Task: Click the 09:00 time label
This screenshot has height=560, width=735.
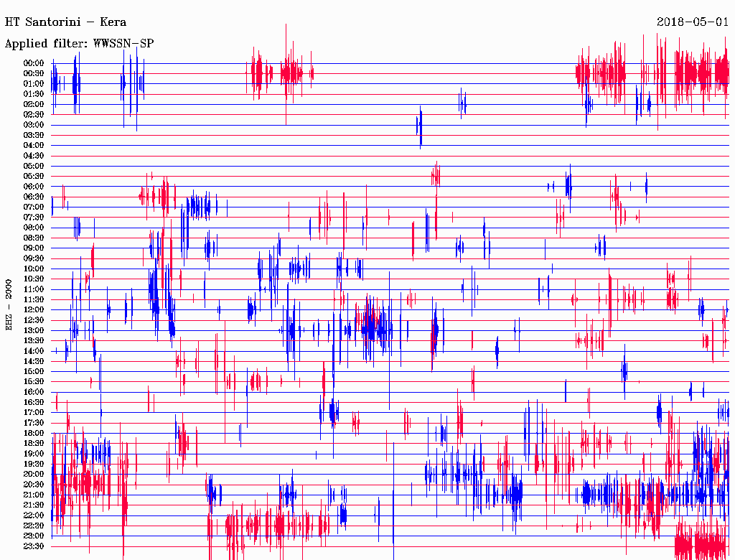Action: 34,248
